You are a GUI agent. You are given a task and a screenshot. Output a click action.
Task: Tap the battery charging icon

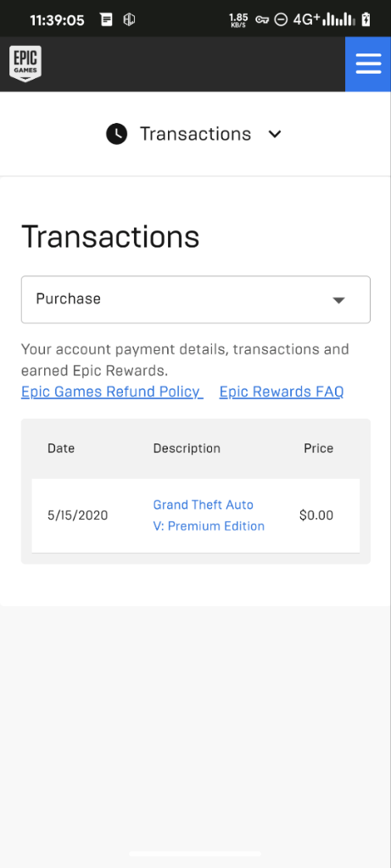pos(366,20)
